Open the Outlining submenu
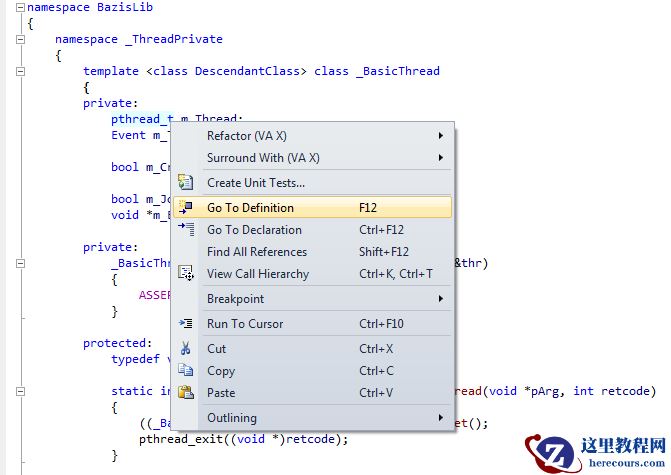 tap(312, 418)
